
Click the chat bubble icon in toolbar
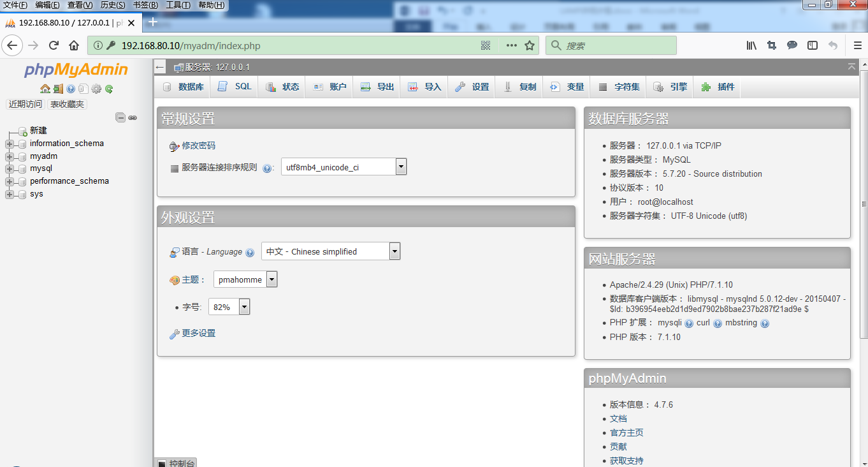click(792, 45)
